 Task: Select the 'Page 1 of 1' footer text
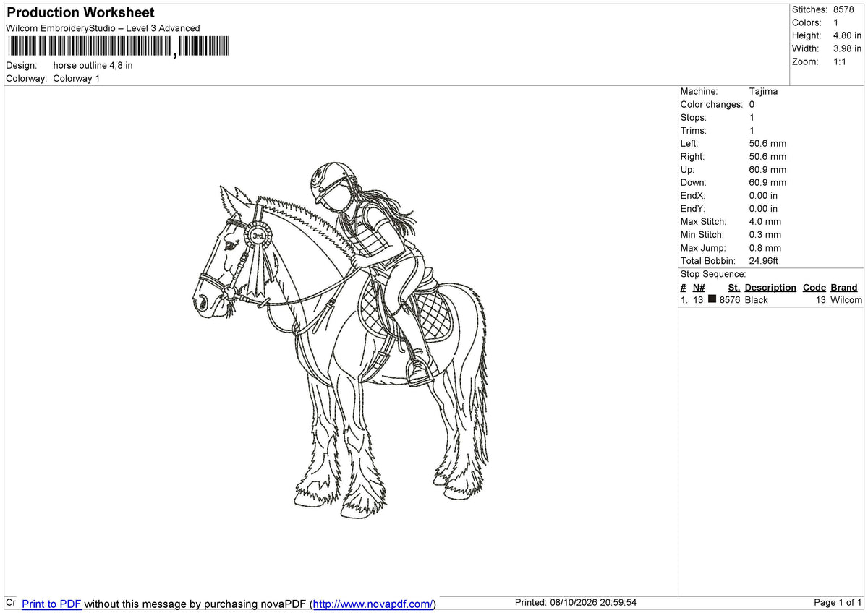click(838, 602)
